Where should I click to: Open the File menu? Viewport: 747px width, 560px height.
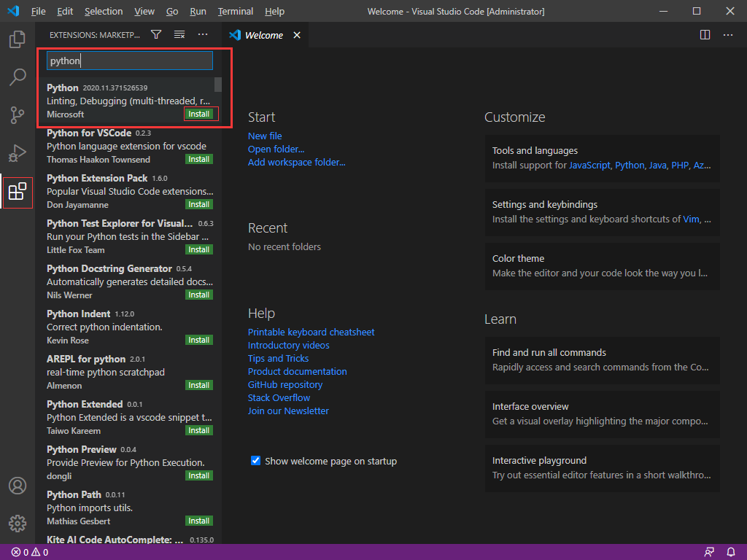[x=38, y=12]
